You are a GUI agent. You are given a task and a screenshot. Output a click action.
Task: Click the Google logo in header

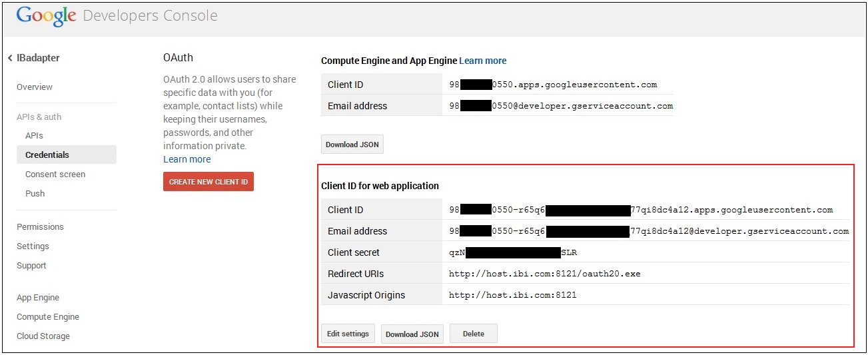tap(46, 16)
